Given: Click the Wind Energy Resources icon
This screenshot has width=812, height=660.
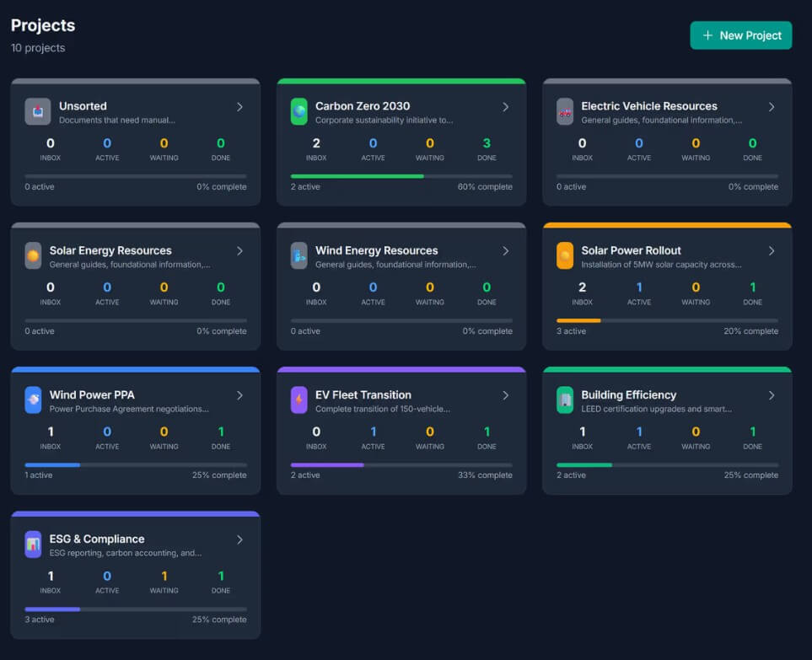Looking at the screenshot, I should tap(298, 255).
